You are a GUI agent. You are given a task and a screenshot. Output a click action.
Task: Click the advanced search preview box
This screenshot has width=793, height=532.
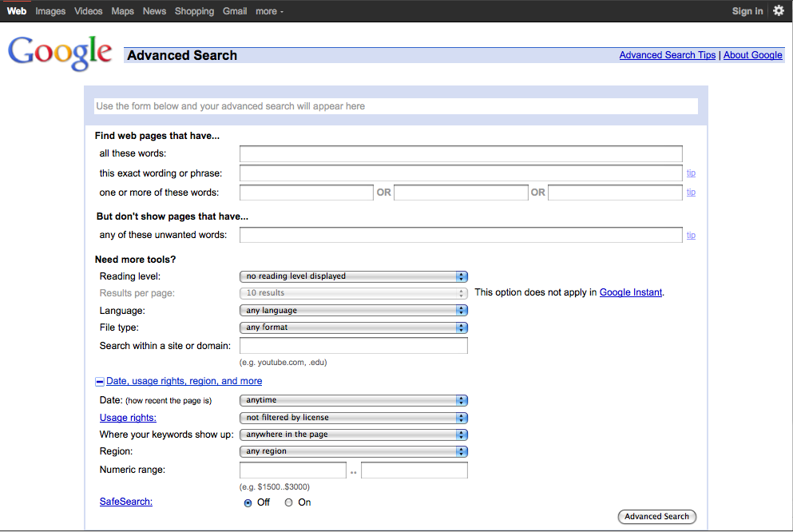click(396, 106)
